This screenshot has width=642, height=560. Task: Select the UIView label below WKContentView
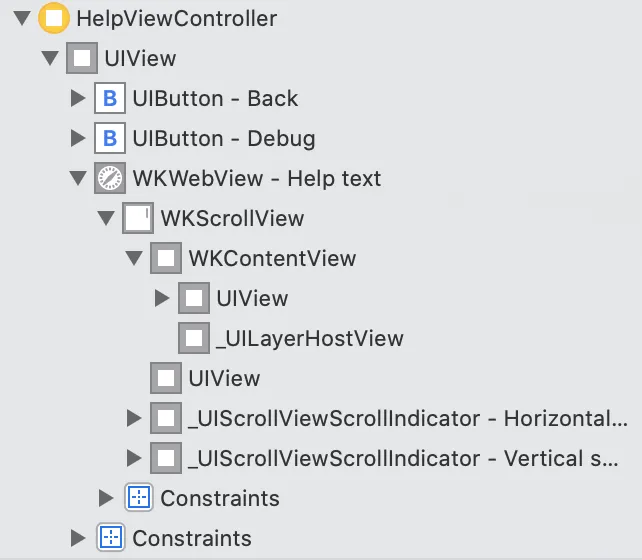pos(252,299)
